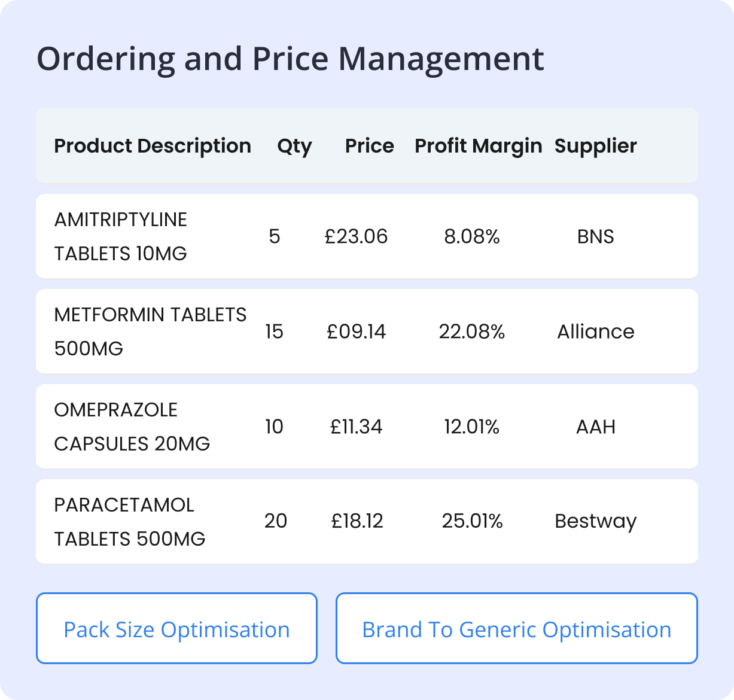Click the Alliance supplier entry
This screenshot has height=700, width=734.
coord(595,331)
